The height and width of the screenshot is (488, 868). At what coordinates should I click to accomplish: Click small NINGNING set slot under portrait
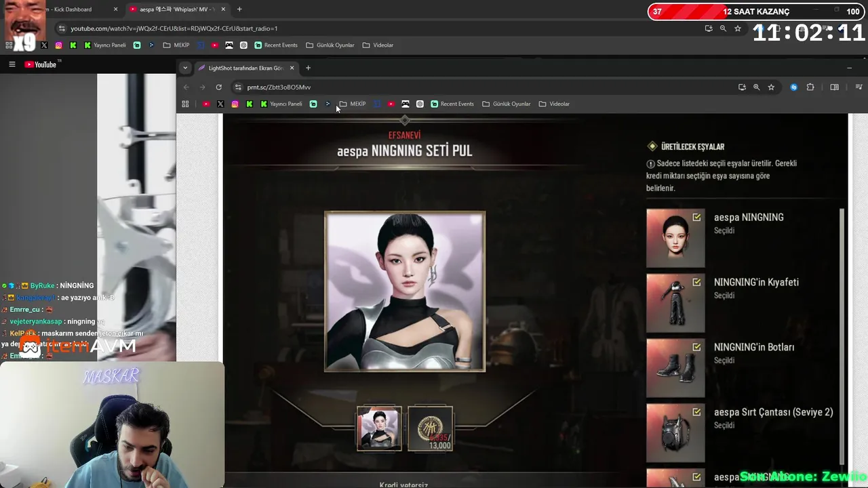pos(379,428)
